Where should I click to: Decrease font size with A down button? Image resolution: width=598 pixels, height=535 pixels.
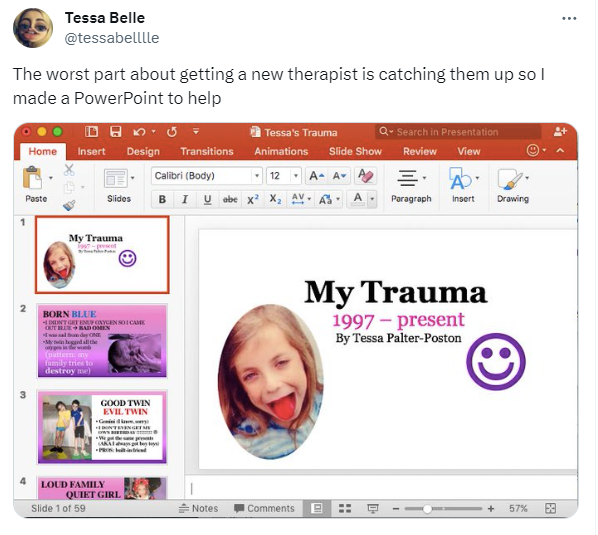pyautogui.click(x=339, y=176)
